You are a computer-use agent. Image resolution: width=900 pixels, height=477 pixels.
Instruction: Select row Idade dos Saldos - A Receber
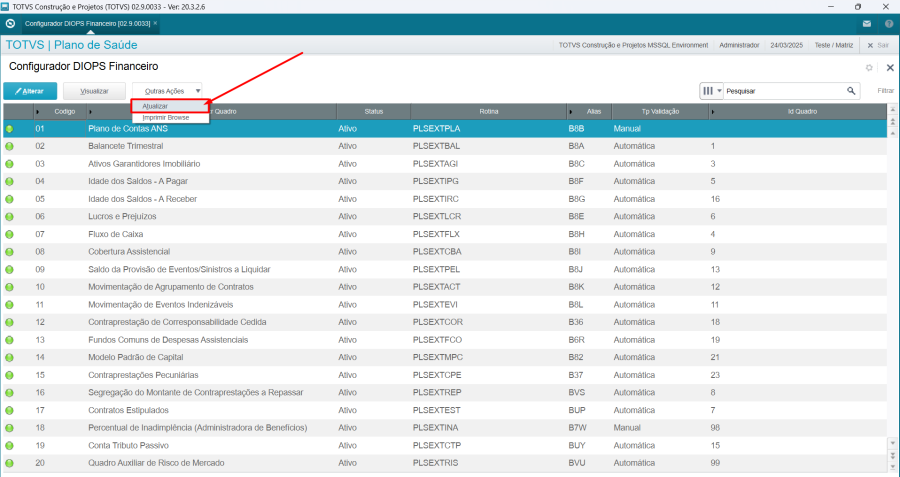(445, 199)
